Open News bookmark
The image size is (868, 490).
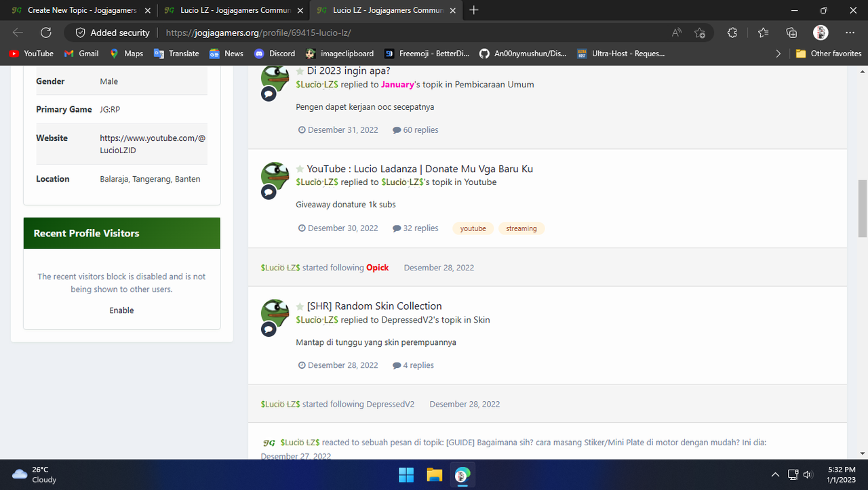(226, 54)
